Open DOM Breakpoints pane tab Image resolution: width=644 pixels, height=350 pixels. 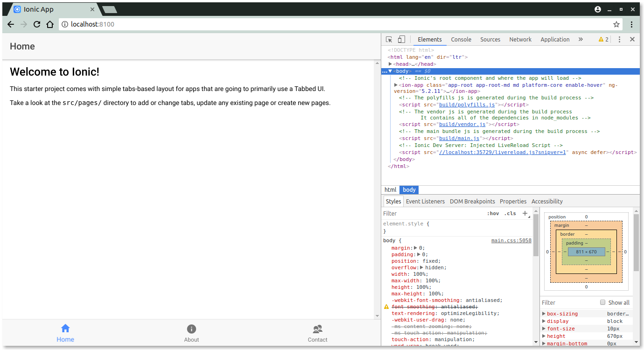point(472,201)
